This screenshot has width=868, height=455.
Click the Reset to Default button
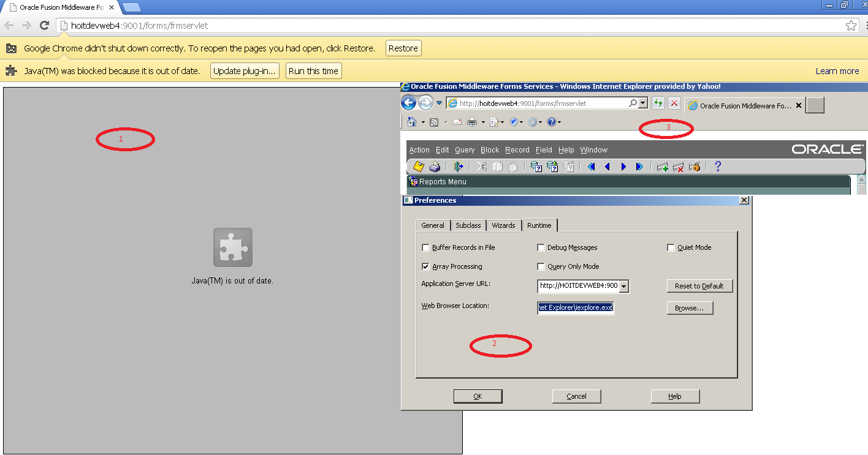699,286
